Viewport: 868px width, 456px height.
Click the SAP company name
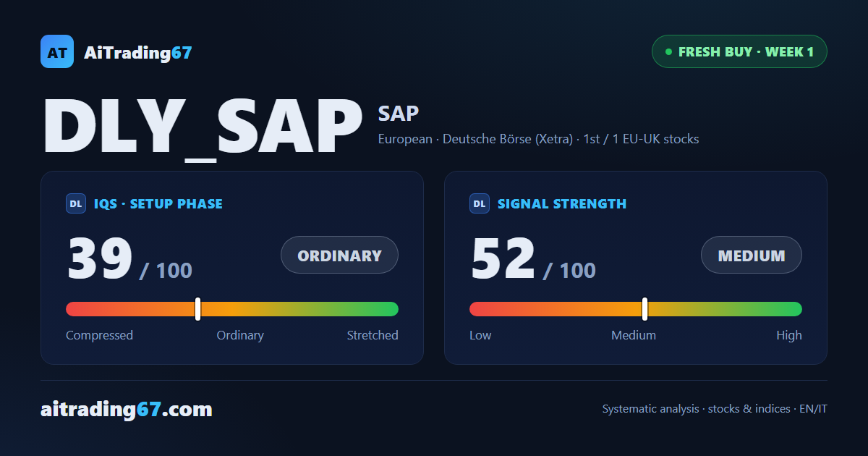click(399, 113)
